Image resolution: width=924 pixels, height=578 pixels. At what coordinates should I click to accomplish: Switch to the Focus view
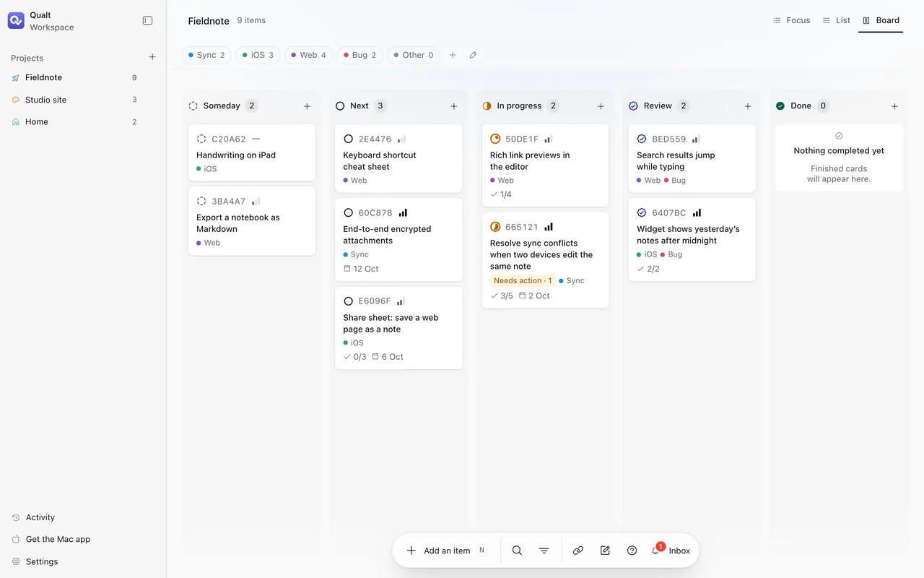point(791,20)
